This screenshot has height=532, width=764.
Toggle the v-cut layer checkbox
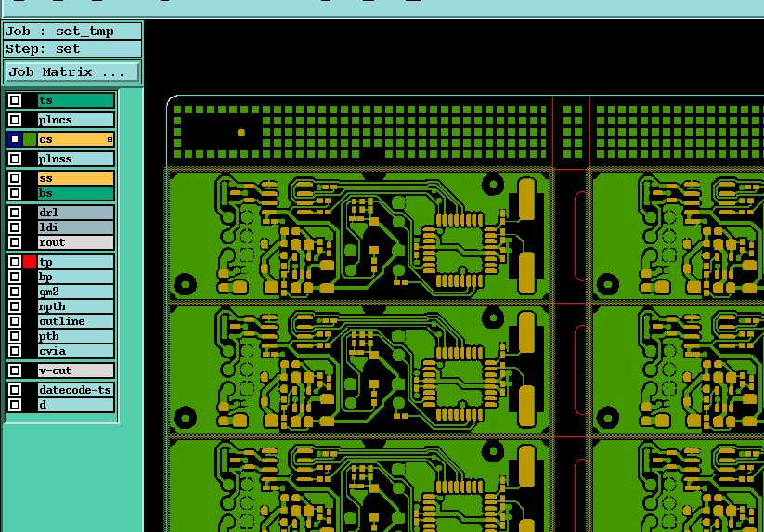click(15, 370)
